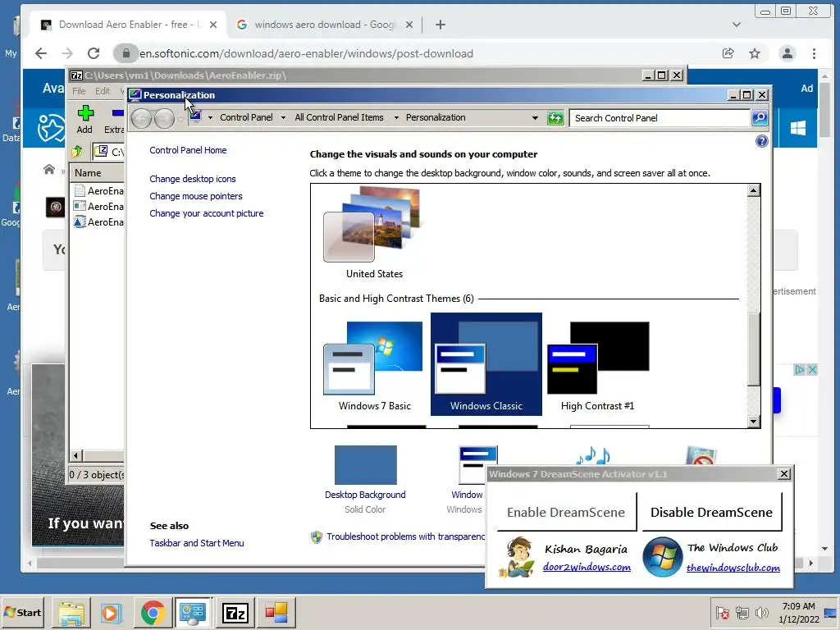Click the 7-Zip Name column header
The image size is (840, 630).
point(98,173)
